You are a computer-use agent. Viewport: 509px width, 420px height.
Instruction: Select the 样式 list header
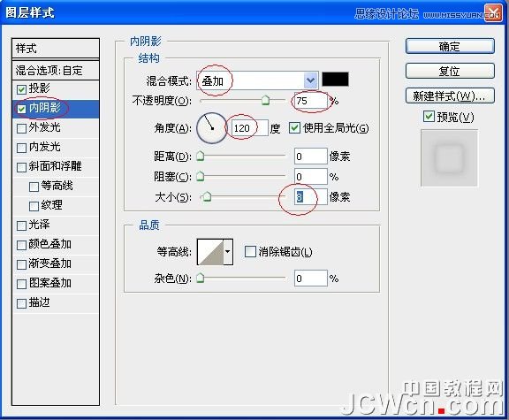pyautogui.click(x=55, y=49)
